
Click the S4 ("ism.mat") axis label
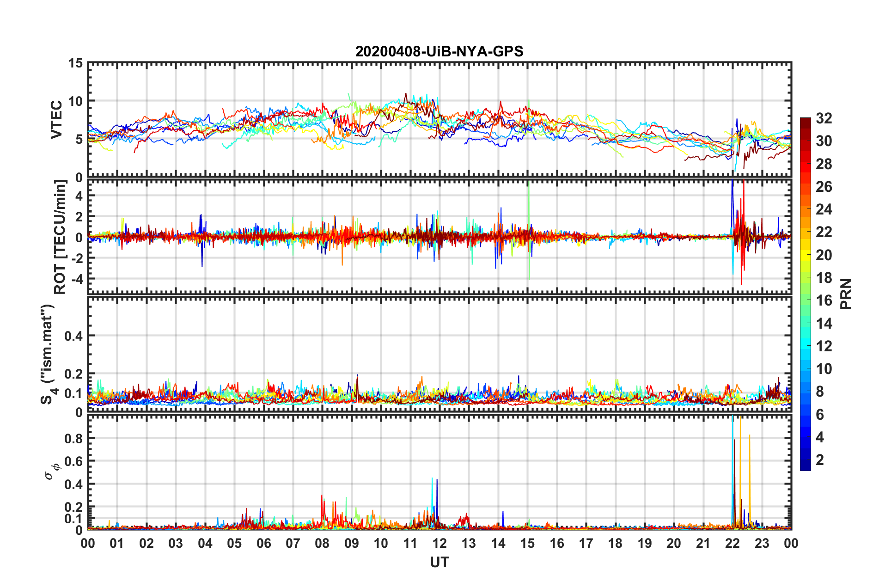point(48,354)
